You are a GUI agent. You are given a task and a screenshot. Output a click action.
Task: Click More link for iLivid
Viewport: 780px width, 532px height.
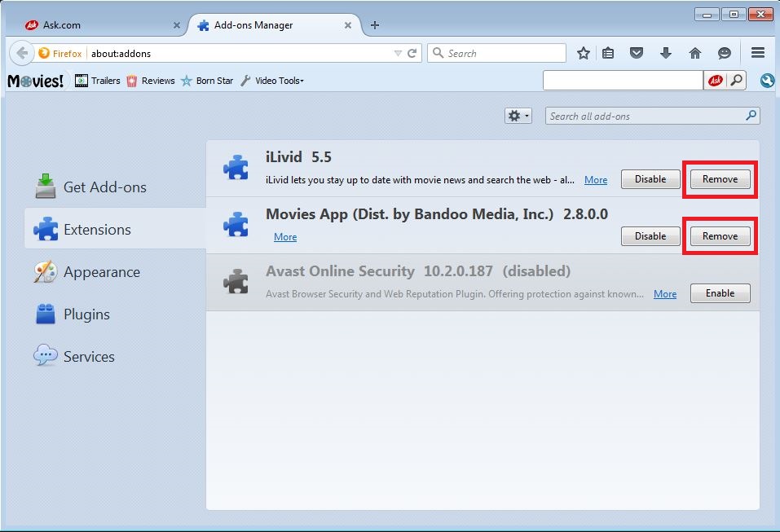click(x=596, y=180)
